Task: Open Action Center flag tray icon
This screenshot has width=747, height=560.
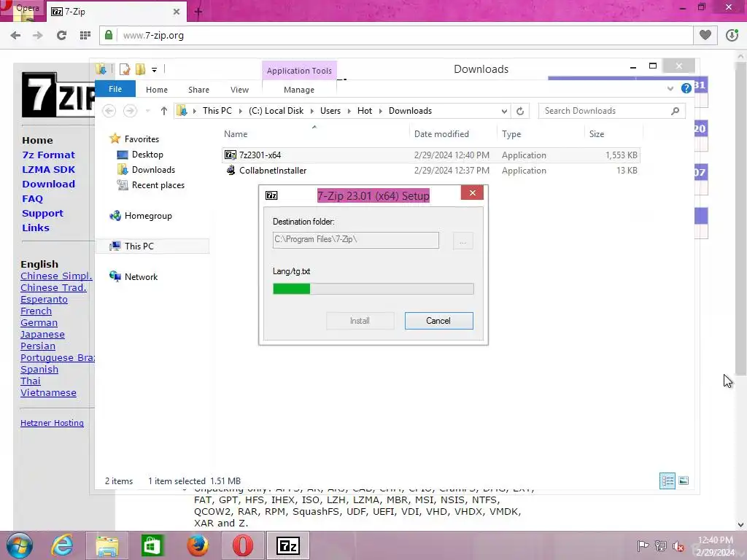Action: pos(643,545)
